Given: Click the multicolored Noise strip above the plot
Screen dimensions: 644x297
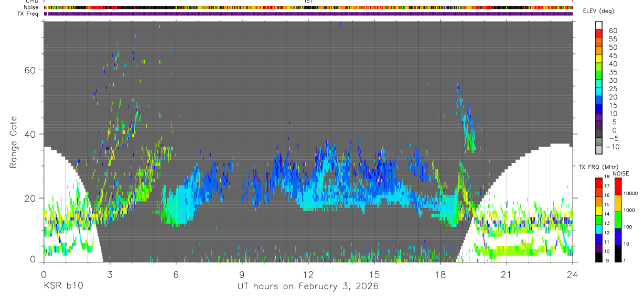Looking at the screenshot, I should tap(308, 7).
